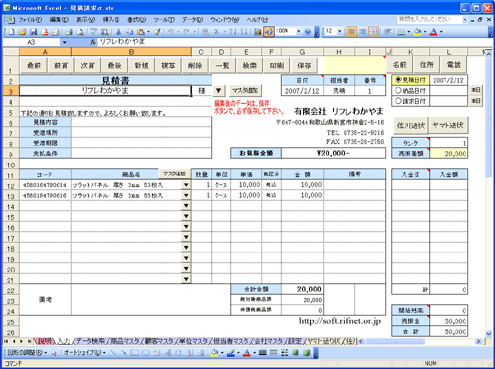The height and width of the screenshot is (369, 495).
Task: Click the Shadow style icon in Drawing toolbar
Action: [x=295, y=352]
